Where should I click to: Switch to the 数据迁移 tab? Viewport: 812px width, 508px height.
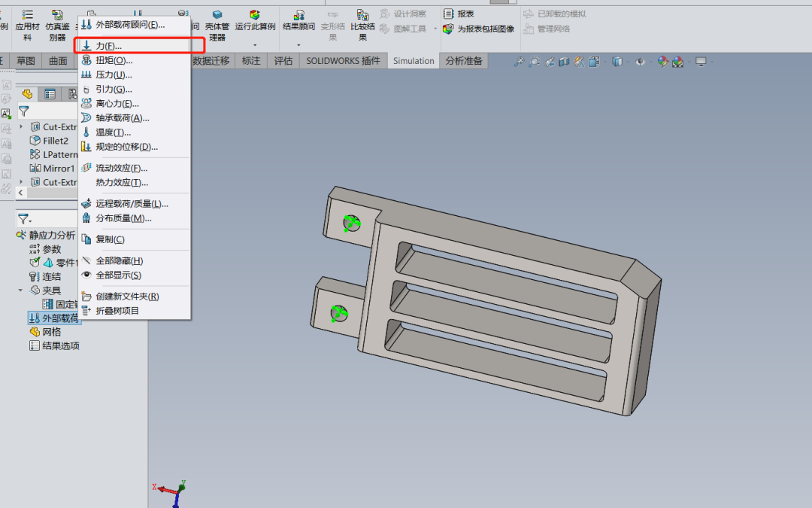point(211,61)
